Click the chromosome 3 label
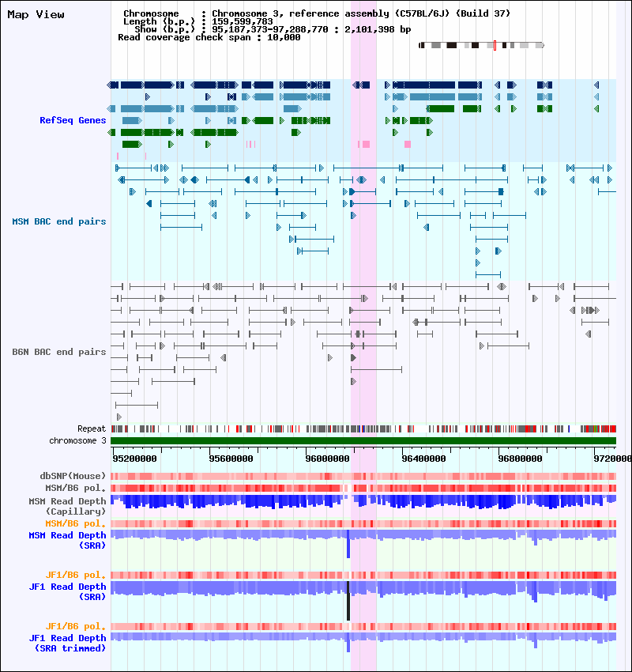The height and width of the screenshot is (672, 632). 77,440
